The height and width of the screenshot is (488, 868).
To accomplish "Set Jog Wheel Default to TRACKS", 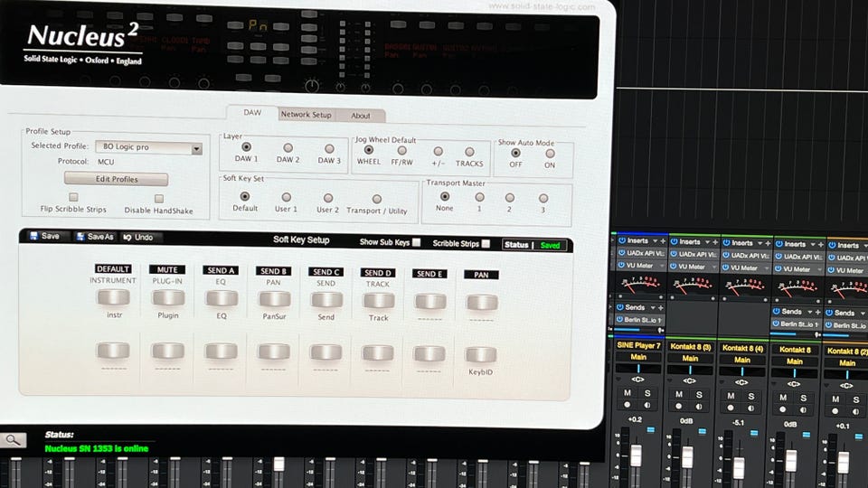I will (x=469, y=152).
